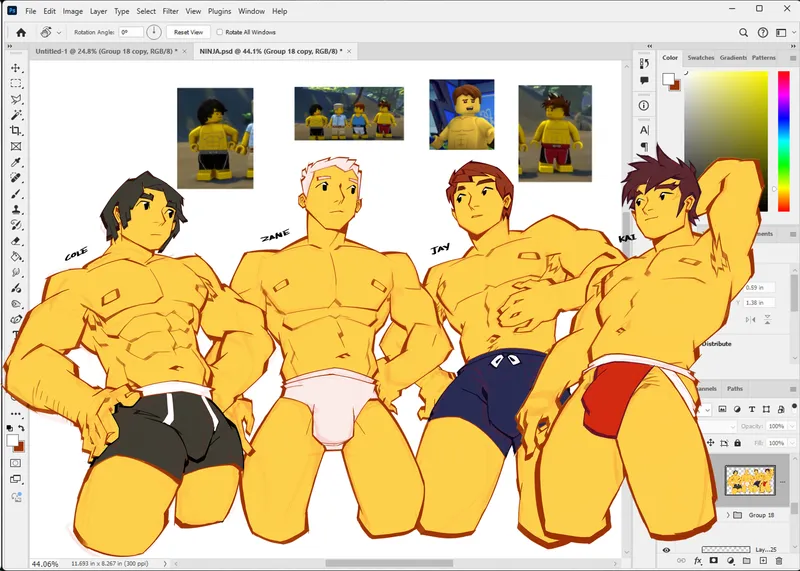
Task: Switch to the Swatches tab
Action: pos(701,58)
